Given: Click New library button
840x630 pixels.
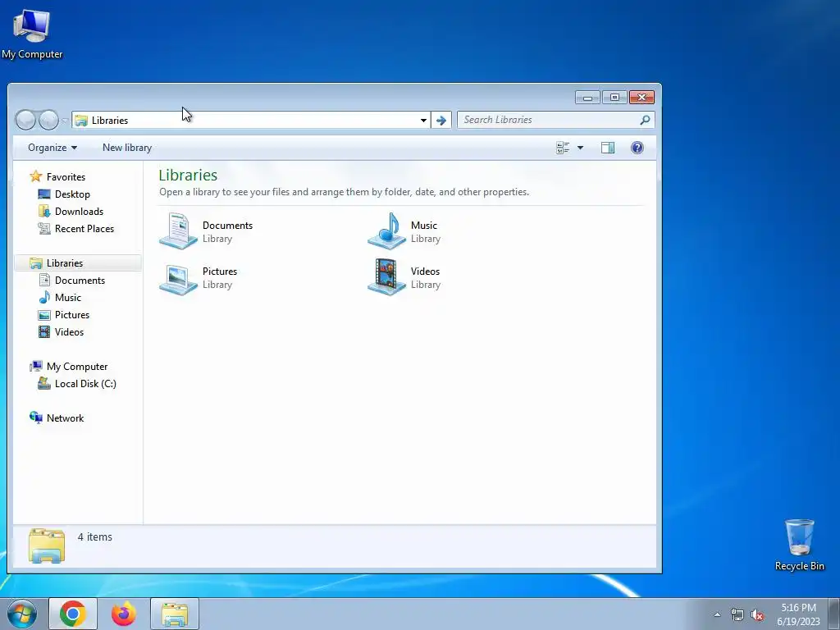Looking at the screenshot, I should coord(127,148).
